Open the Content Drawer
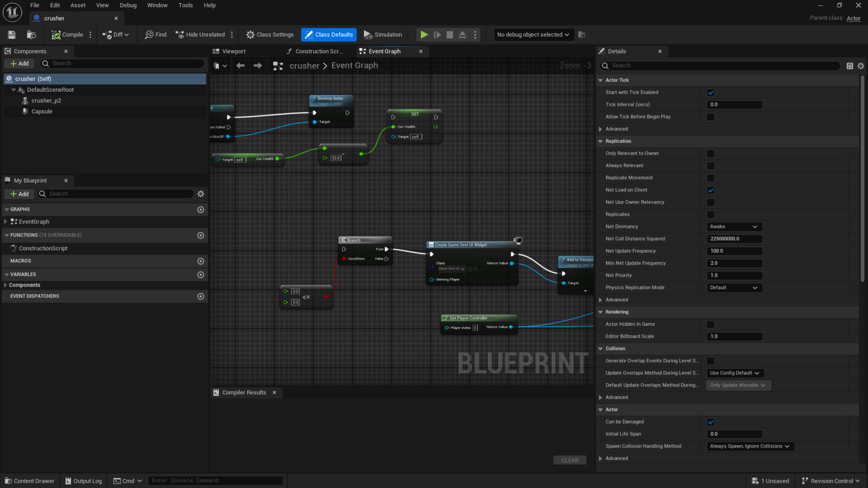Screen dimensions: 868x488 (30, 481)
